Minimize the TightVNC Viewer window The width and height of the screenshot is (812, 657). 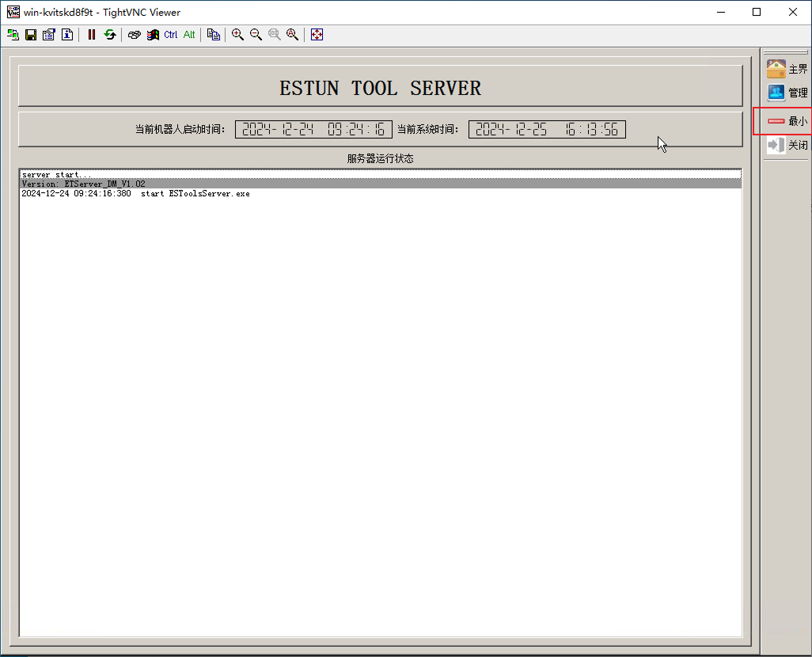click(x=721, y=12)
